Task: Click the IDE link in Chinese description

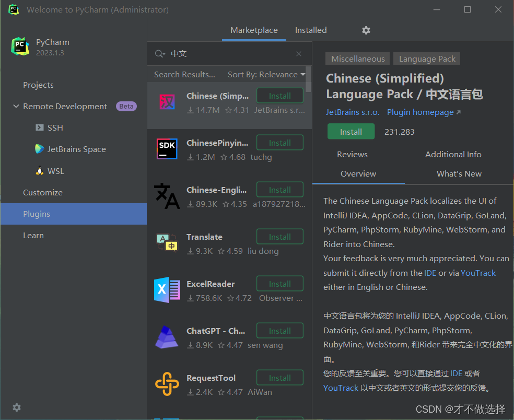Action: coord(456,374)
